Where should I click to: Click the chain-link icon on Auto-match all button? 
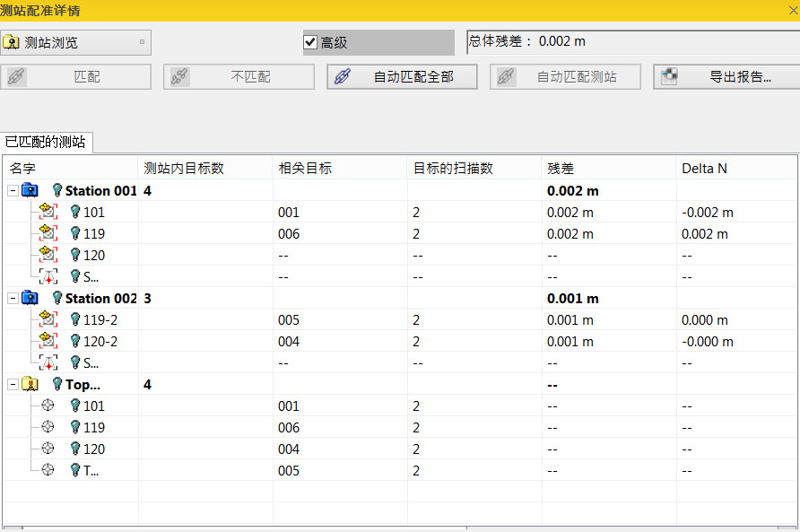342,77
